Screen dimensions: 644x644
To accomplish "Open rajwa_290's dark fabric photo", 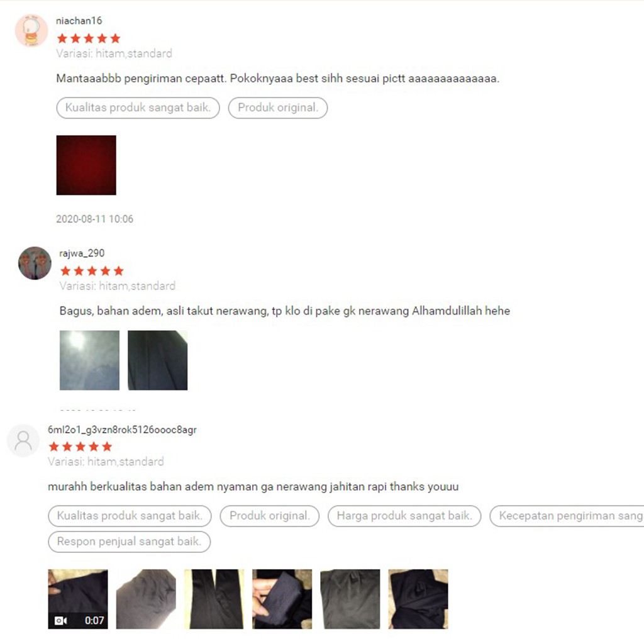I will tap(158, 360).
